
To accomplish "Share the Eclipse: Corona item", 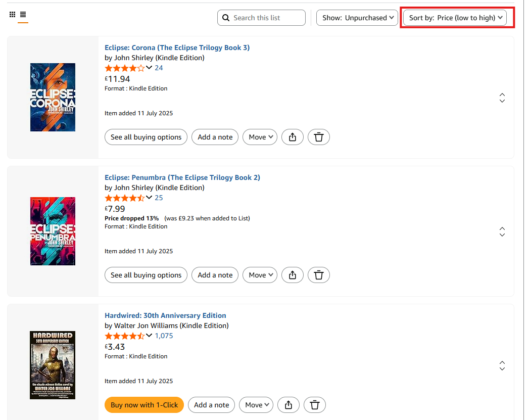I will [292, 137].
